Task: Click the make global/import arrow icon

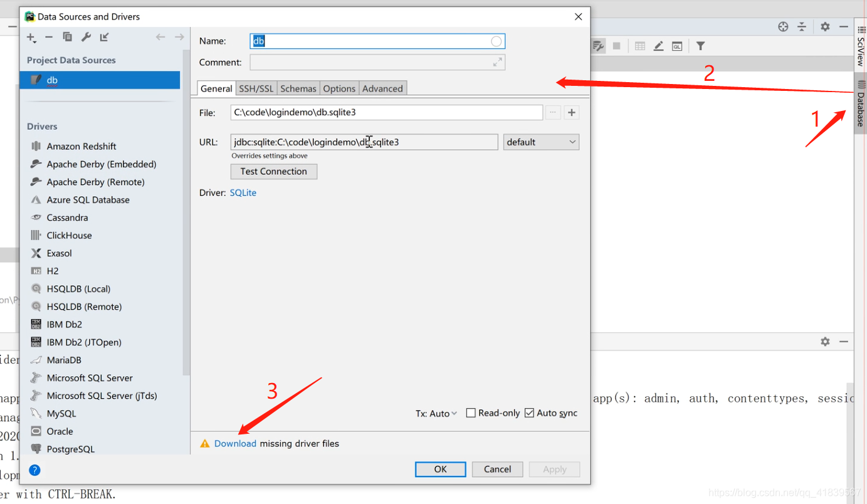Action: [x=104, y=38]
